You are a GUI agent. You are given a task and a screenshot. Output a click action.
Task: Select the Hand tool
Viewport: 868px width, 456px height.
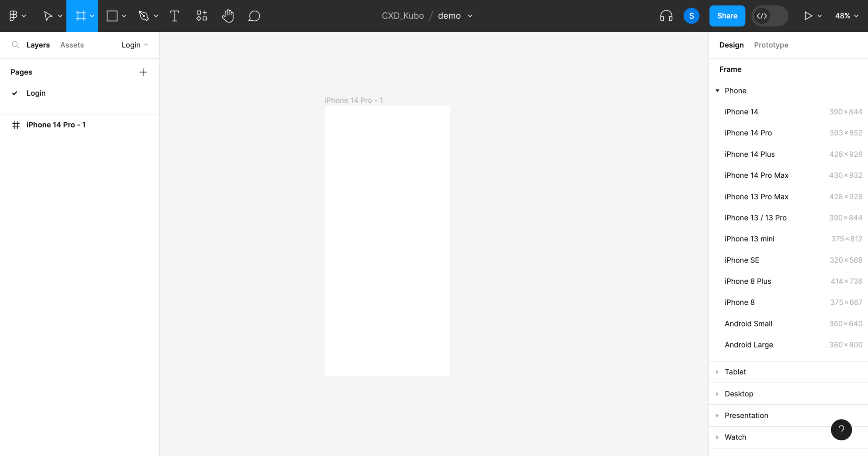coord(228,16)
